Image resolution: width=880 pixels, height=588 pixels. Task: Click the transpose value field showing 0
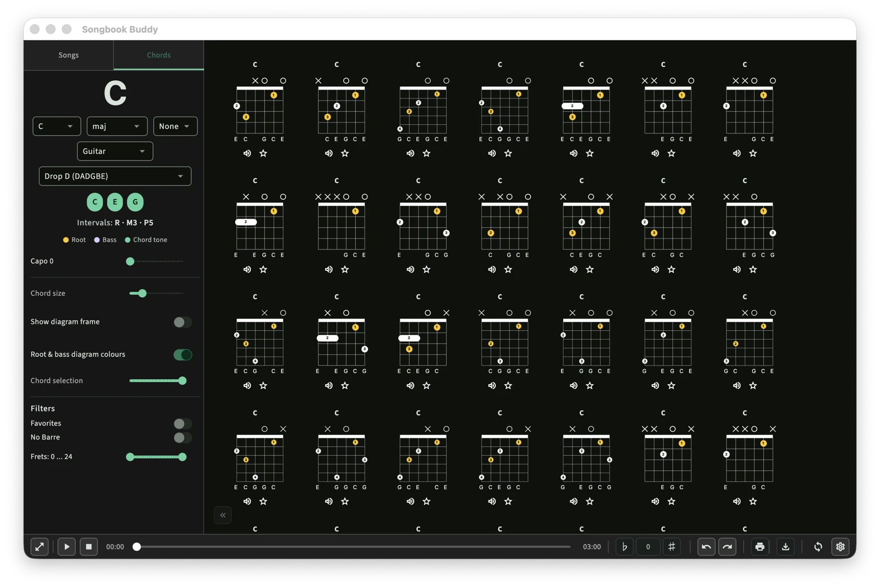click(x=648, y=547)
